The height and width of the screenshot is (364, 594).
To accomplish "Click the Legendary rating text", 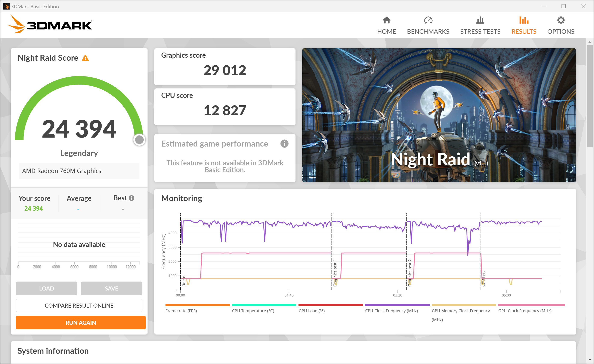I will 79,153.
